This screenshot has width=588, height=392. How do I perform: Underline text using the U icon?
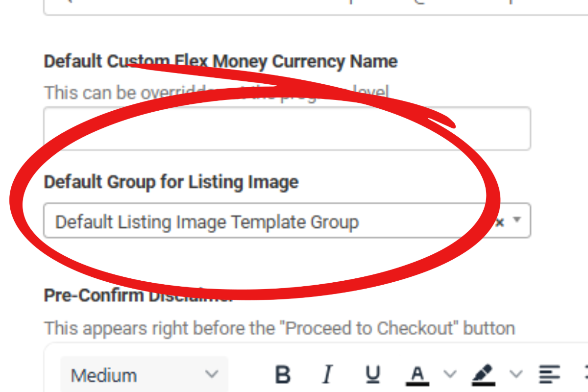pos(373,375)
